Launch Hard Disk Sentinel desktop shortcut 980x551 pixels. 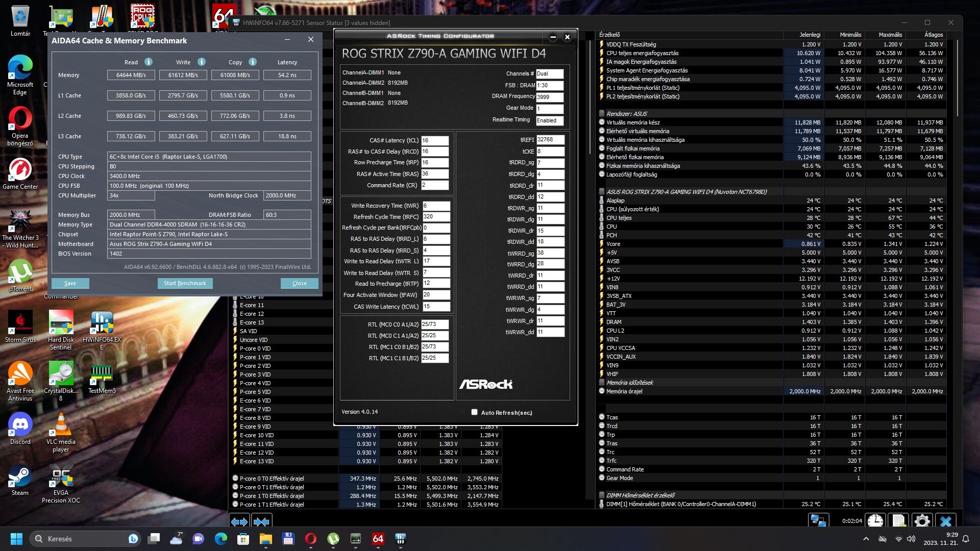tap(61, 330)
